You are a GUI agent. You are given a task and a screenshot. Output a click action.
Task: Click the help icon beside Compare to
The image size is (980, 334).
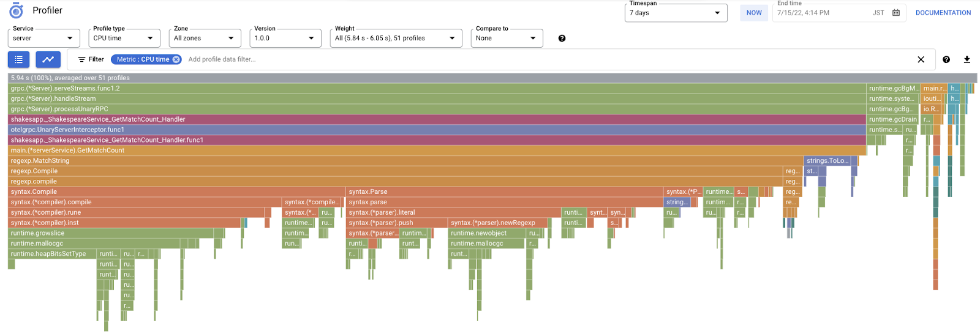coord(562,39)
